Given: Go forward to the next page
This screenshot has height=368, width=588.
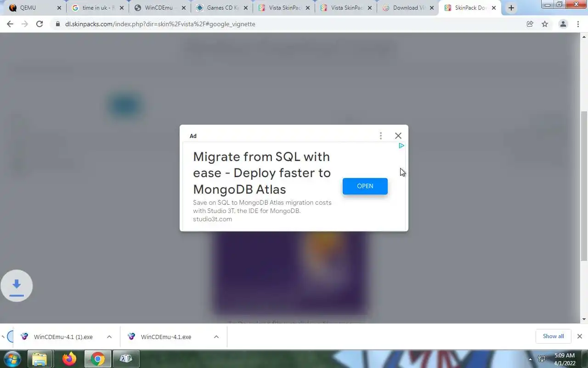Looking at the screenshot, I should (25, 24).
